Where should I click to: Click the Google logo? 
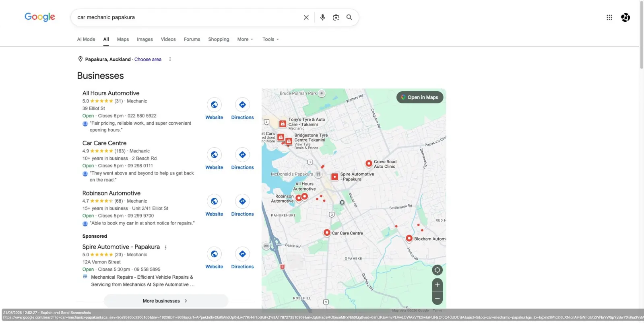(x=40, y=17)
